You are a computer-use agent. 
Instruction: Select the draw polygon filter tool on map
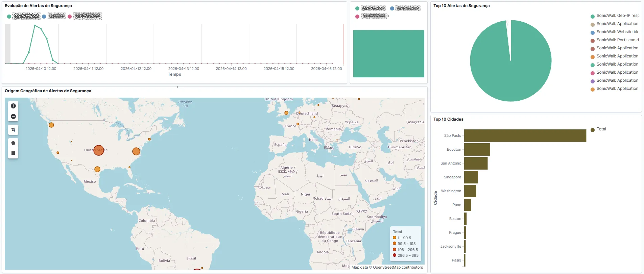(13, 143)
